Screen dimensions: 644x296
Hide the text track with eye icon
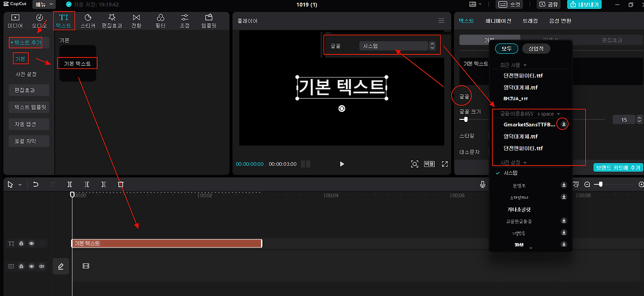coord(32,244)
